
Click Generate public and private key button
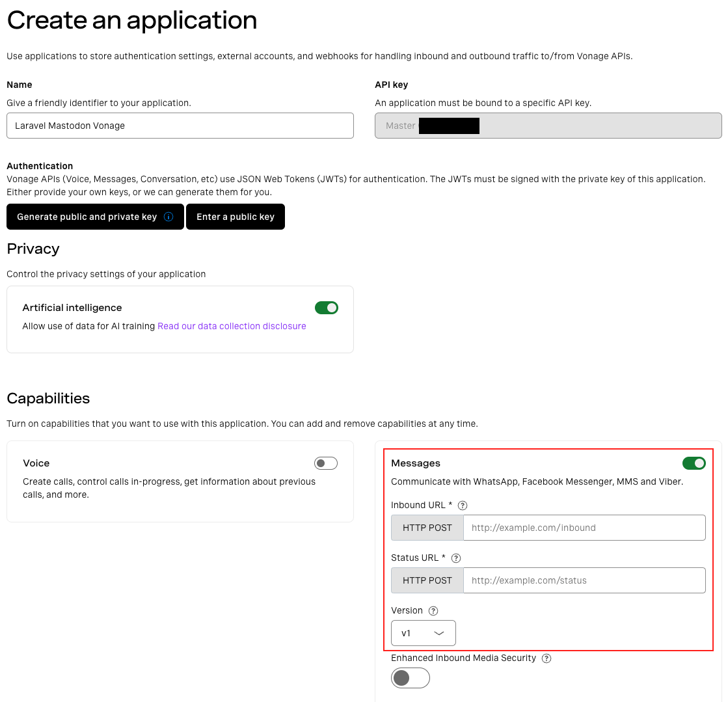[x=95, y=217]
